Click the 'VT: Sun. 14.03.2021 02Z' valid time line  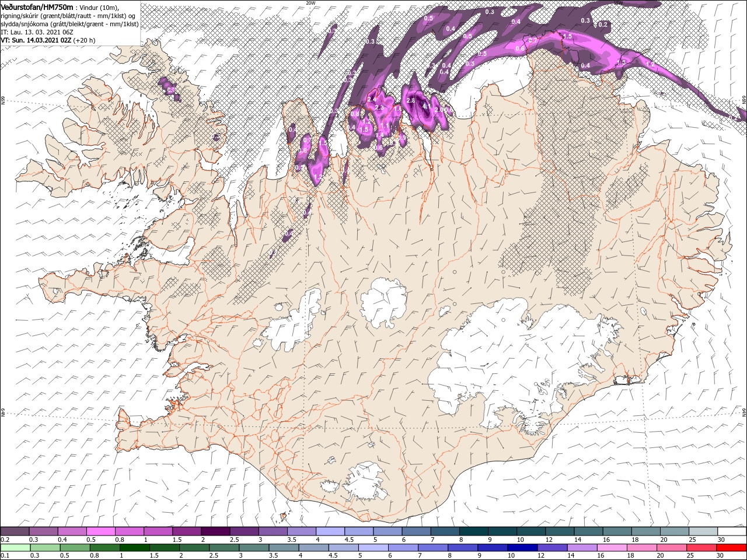pos(36,40)
